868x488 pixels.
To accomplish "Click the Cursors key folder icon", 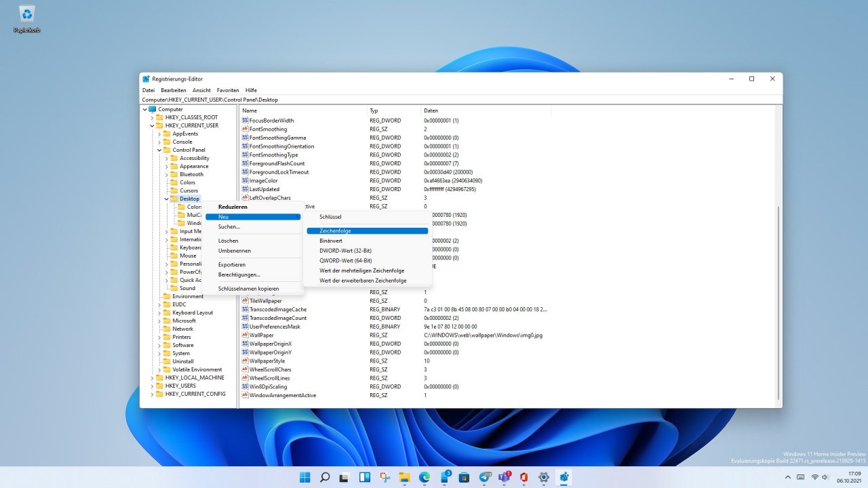I will tap(174, 190).
